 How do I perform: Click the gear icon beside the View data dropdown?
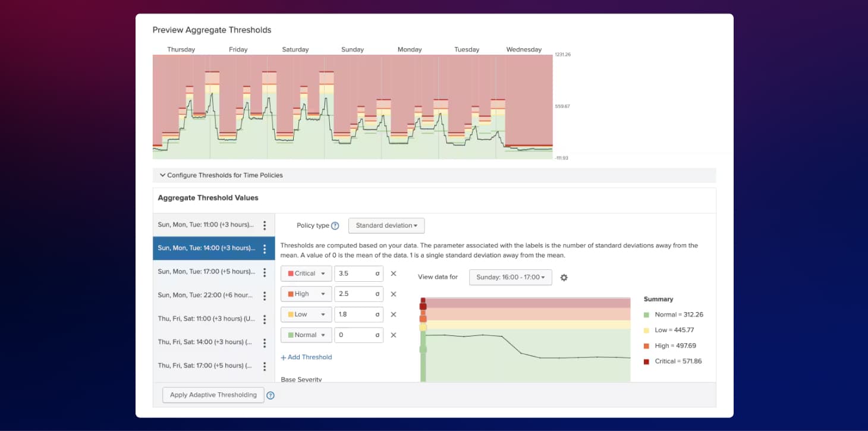(x=564, y=277)
